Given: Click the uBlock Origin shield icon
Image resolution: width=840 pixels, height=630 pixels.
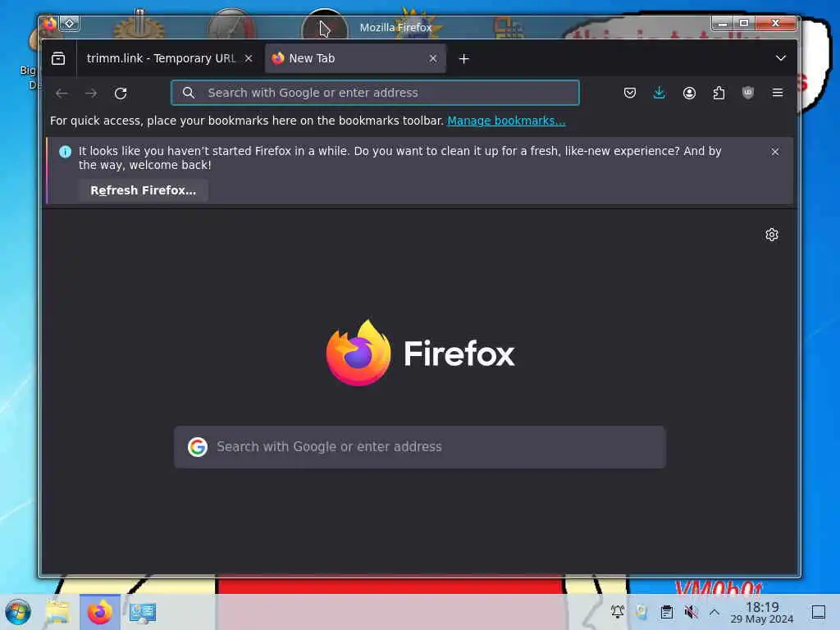Looking at the screenshot, I should (x=748, y=94).
